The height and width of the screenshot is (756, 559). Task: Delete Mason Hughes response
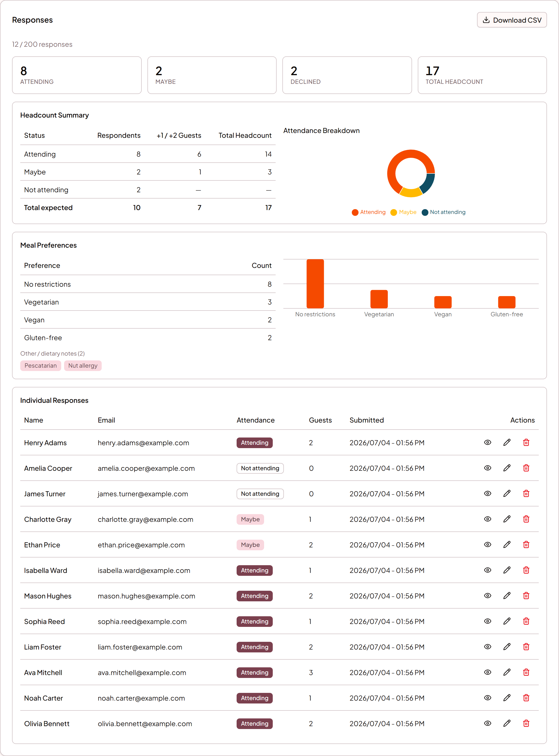(x=526, y=596)
